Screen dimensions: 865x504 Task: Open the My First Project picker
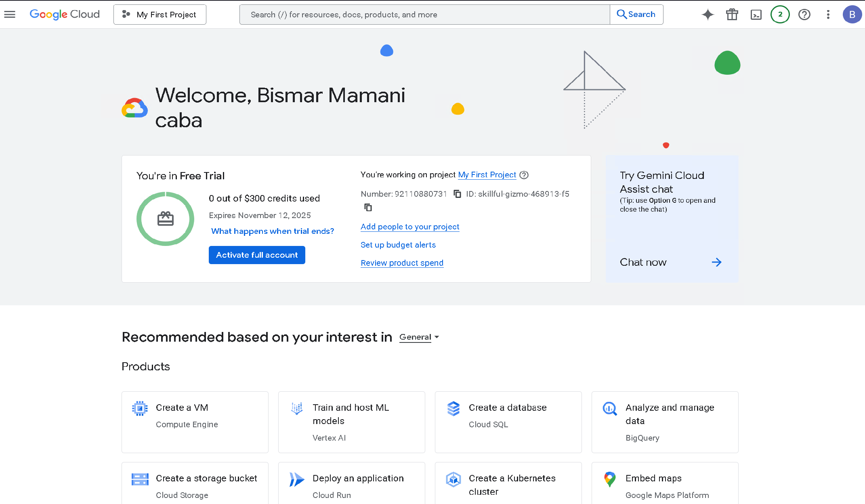pyautogui.click(x=160, y=15)
